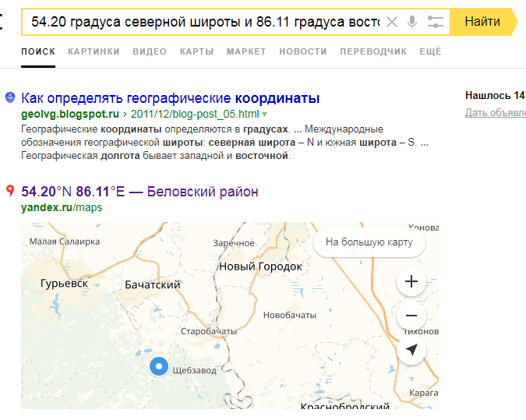Viewport: 526px width, 420px height.
Task: Switch to the Маркет tab
Action: pyautogui.click(x=246, y=51)
